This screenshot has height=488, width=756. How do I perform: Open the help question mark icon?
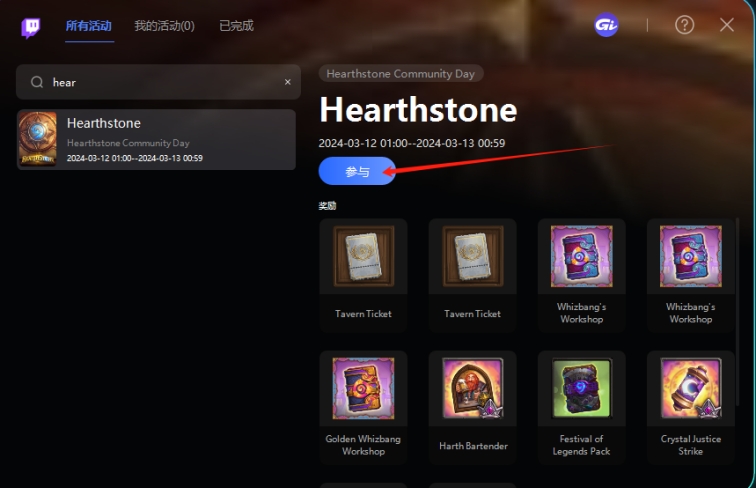click(684, 25)
